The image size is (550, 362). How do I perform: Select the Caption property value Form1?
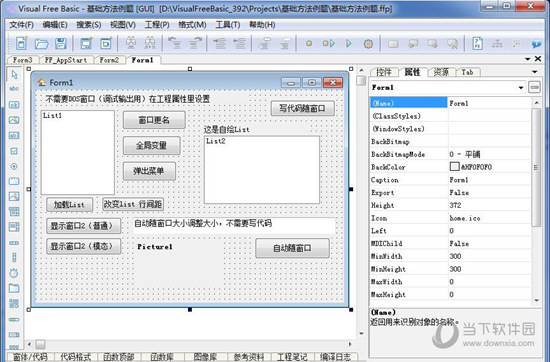pyautogui.click(x=459, y=180)
